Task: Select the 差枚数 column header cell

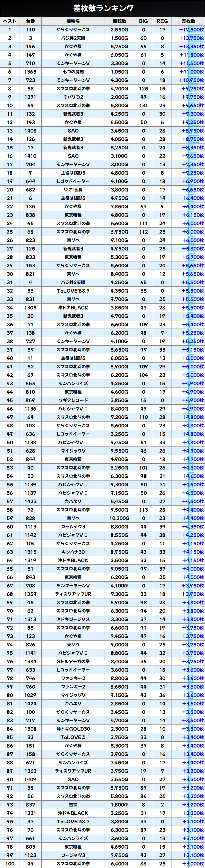Action: click(188, 21)
